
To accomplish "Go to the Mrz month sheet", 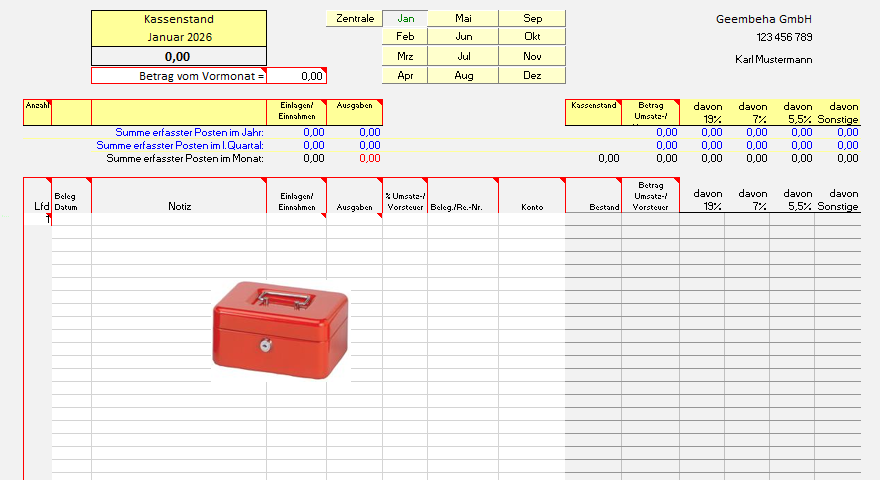I will coord(405,56).
